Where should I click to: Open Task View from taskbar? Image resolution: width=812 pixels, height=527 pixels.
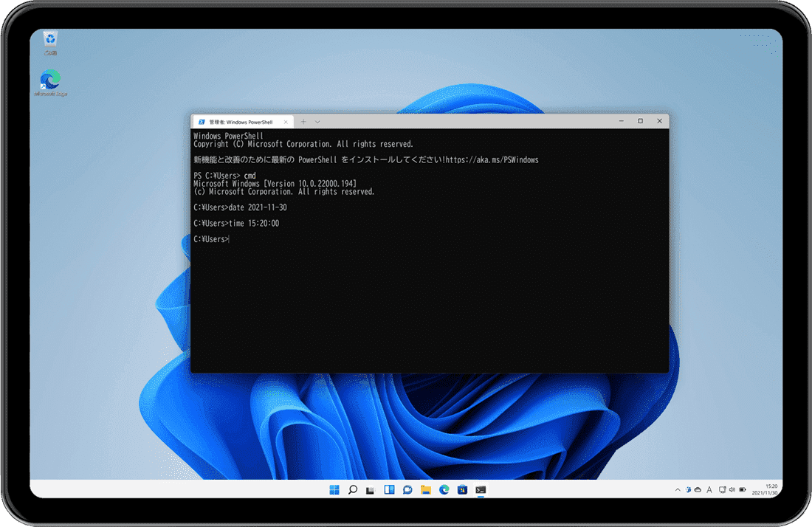point(371,490)
